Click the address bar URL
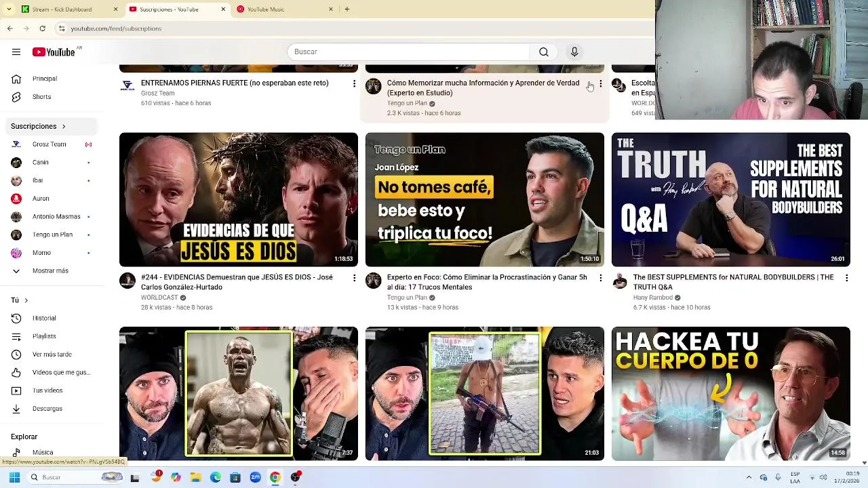 point(116,28)
